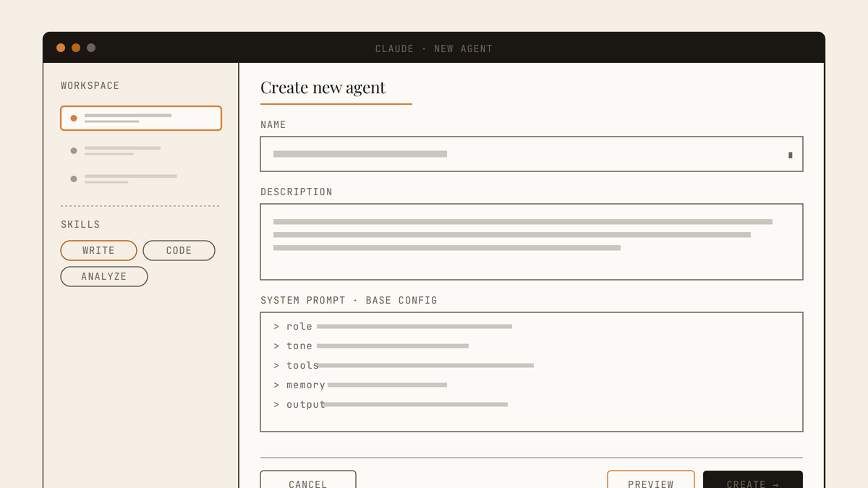Toggle the CODE skill chip

pos(179,250)
